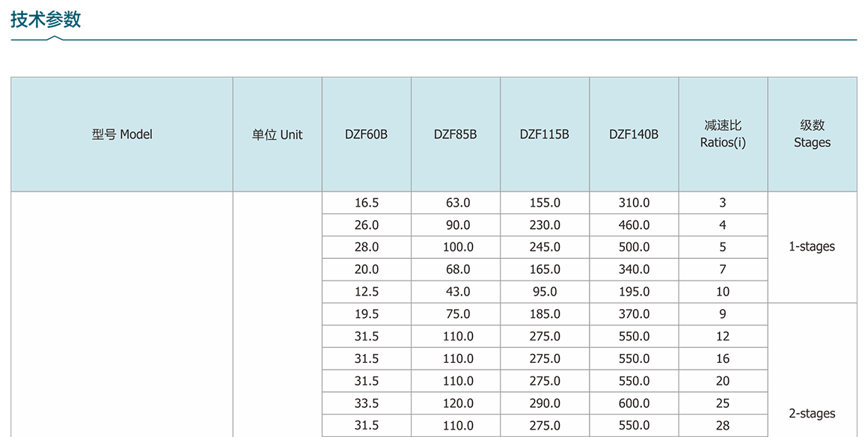Click the 120.0 cell in DZF85B column
The image size is (868, 437).
[457, 403]
